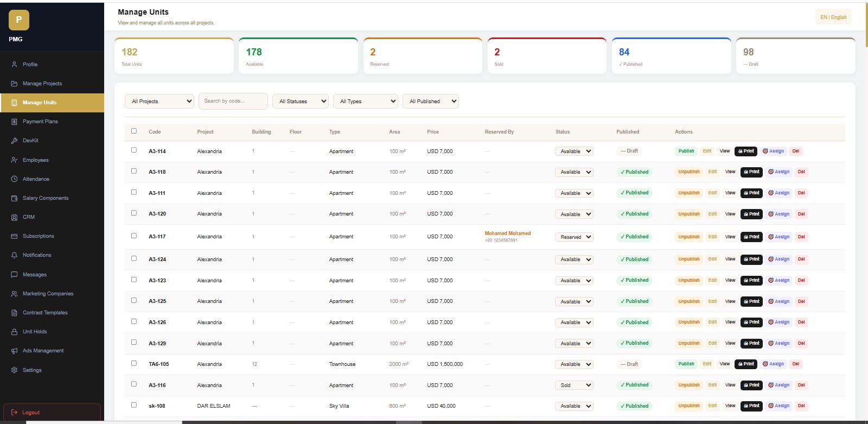This screenshot has width=868, height=424.
Task: Assign unit sk-108
Action: coord(779,406)
